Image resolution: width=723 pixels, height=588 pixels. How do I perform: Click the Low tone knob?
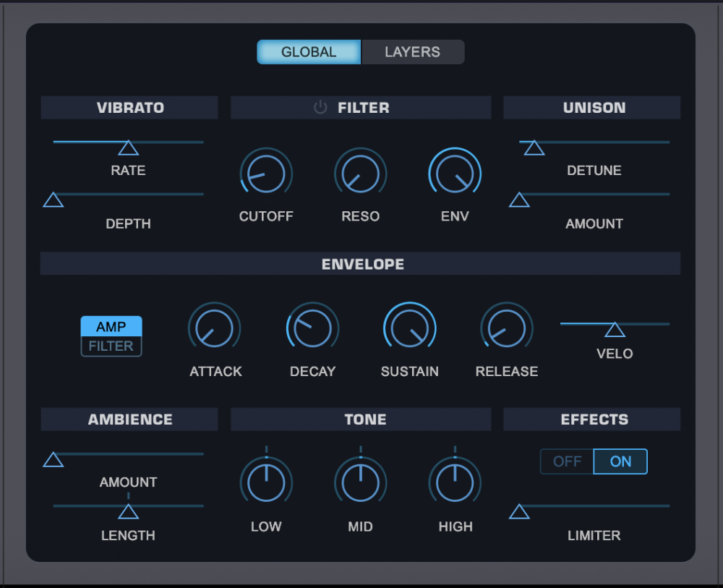tap(266, 483)
